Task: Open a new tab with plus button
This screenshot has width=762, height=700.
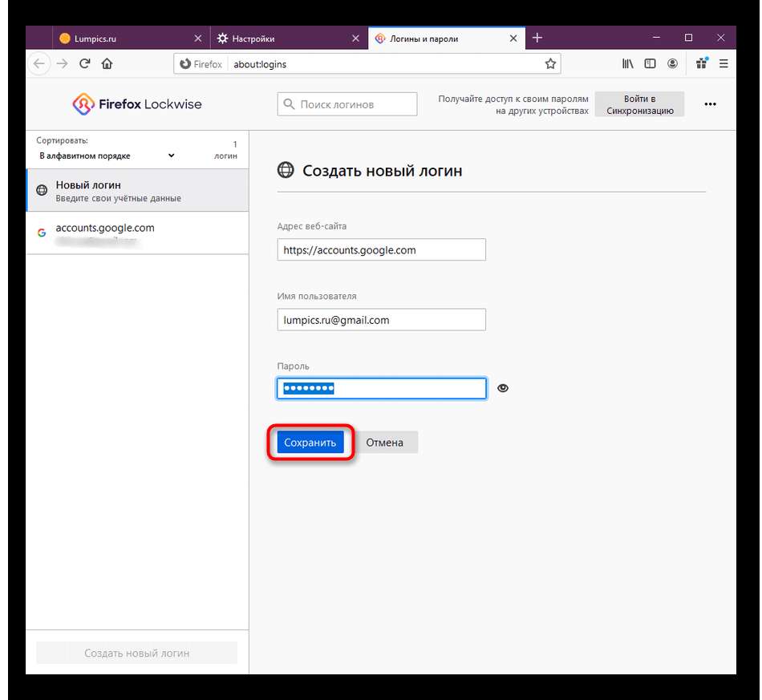Action: 537,38
